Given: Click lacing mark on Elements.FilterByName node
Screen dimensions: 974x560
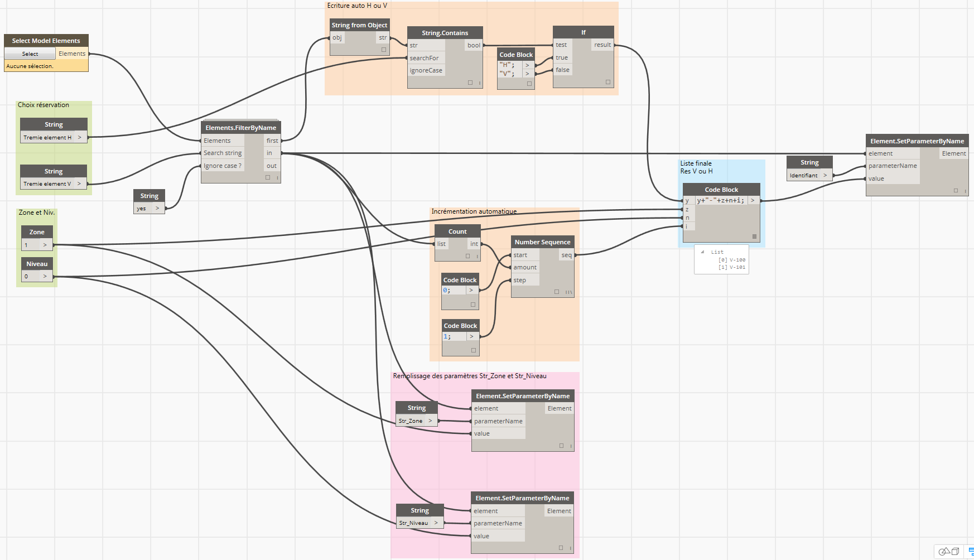Looking at the screenshot, I should point(277,178).
